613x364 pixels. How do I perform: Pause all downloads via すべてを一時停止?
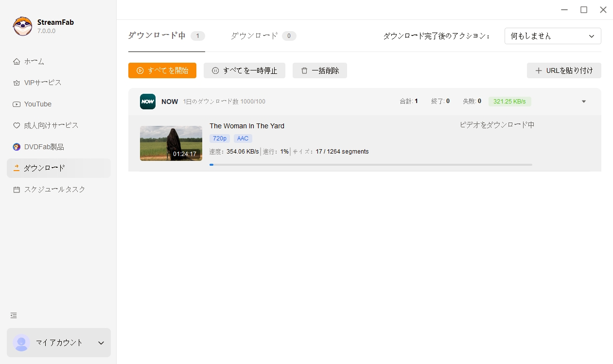244,70
